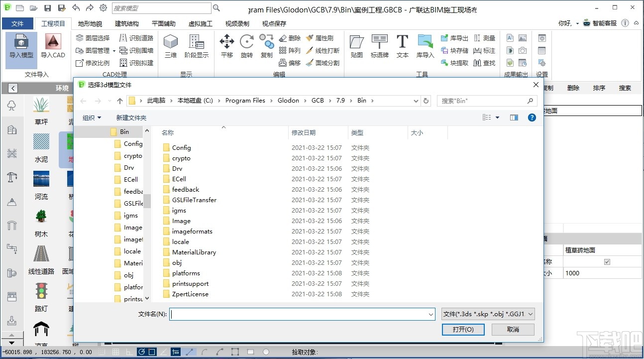Switch to the 平面辅助 ribbon tab
Screen dimensions: 644x359
pos(164,23)
